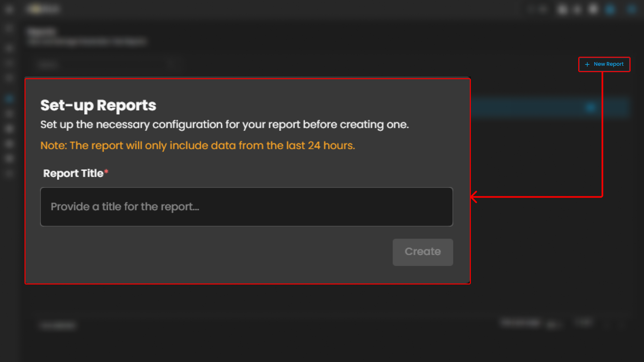Open the hamburger menu in the header

click(x=9, y=9)
